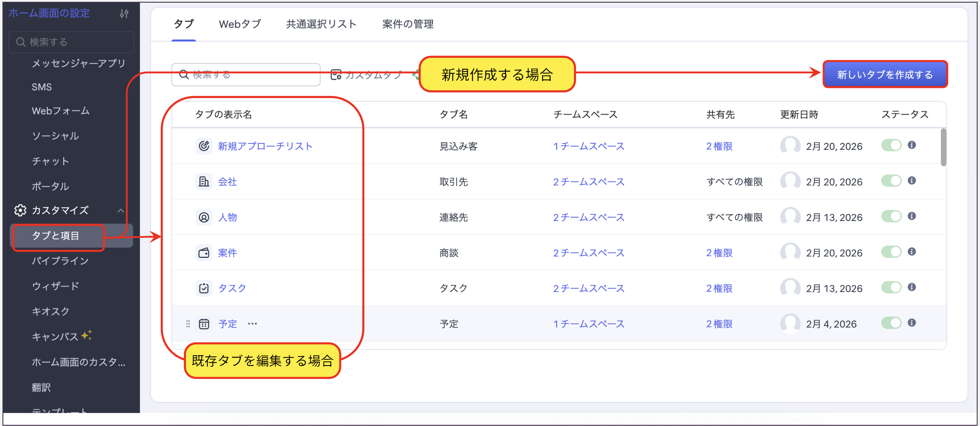
Task: Click the drag handle on 予定 row
Action: pos(188,324)
